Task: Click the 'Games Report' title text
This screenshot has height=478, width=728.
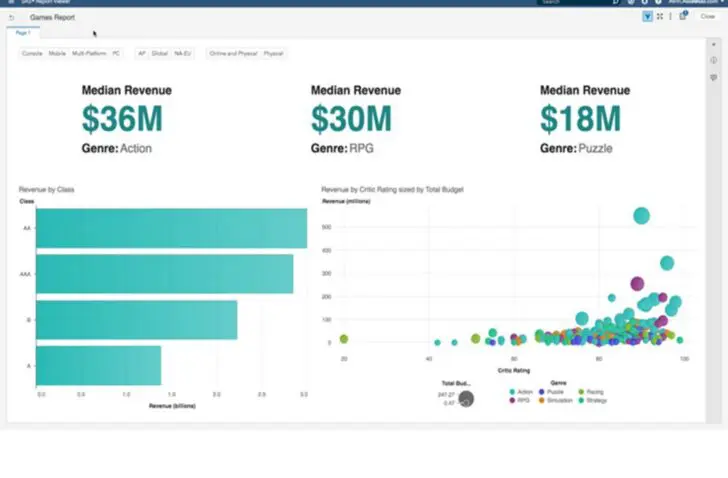Action: pos(52,18)
